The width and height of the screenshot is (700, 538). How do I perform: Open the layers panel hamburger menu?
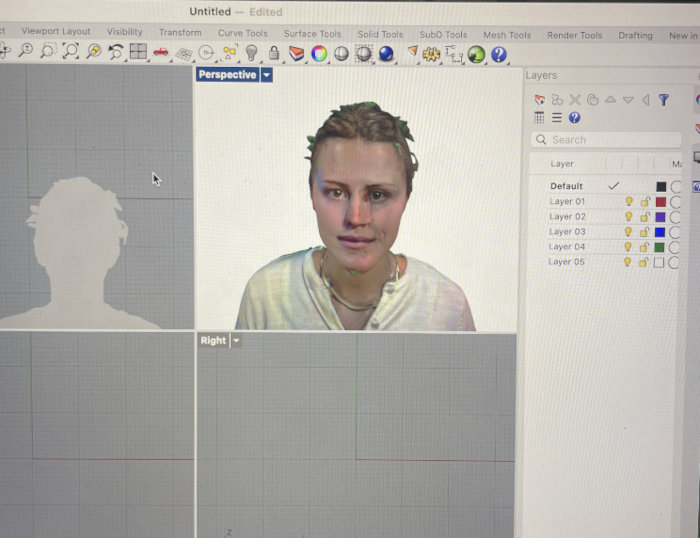(x=557, y=118)
